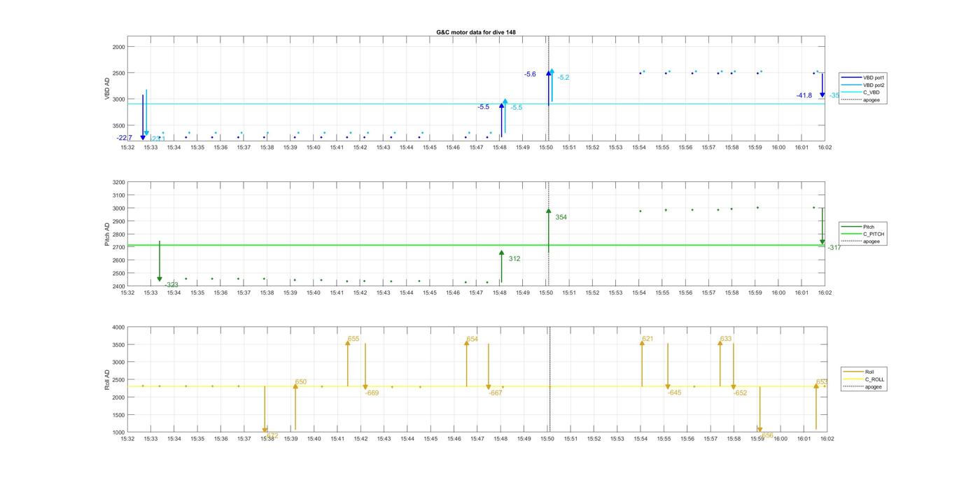Click the dark blue "-5.6" annotation
This screenshot has height=485, width=980.
click(x=530, y=74)
